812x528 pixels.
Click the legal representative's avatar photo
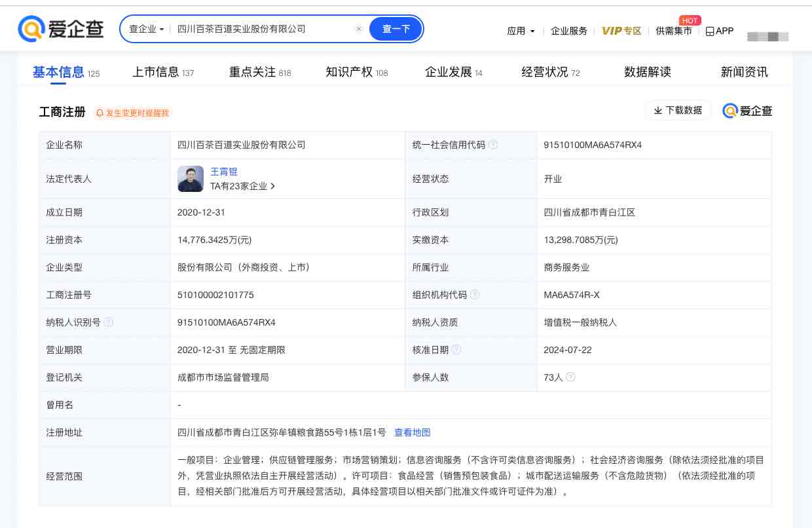click(190, 178)
